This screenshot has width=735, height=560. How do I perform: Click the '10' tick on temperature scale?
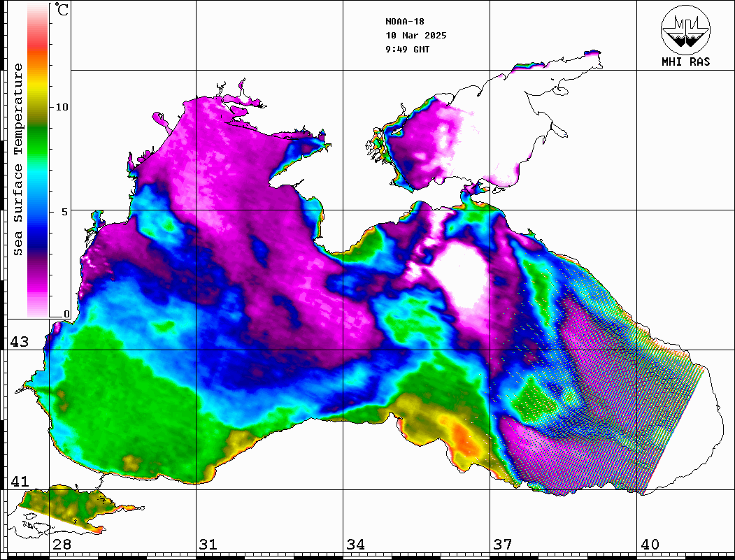tap(62, 107)
